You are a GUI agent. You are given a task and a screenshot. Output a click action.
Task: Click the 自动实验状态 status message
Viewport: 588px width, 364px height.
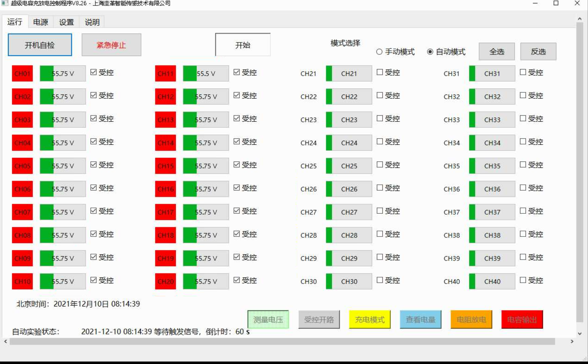coord(165,332)
